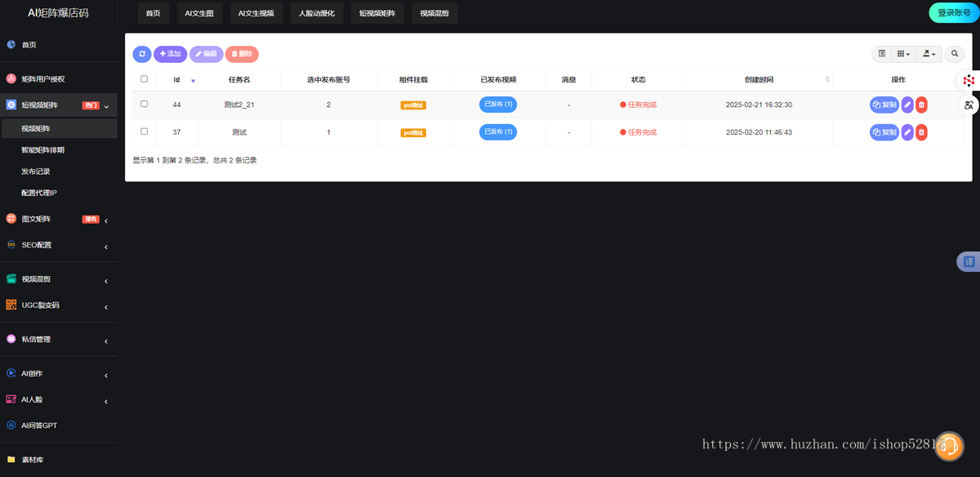Toggle the card view icon in table toolbar
Viewport: 980px width, 477px height.
pos(882,54)
